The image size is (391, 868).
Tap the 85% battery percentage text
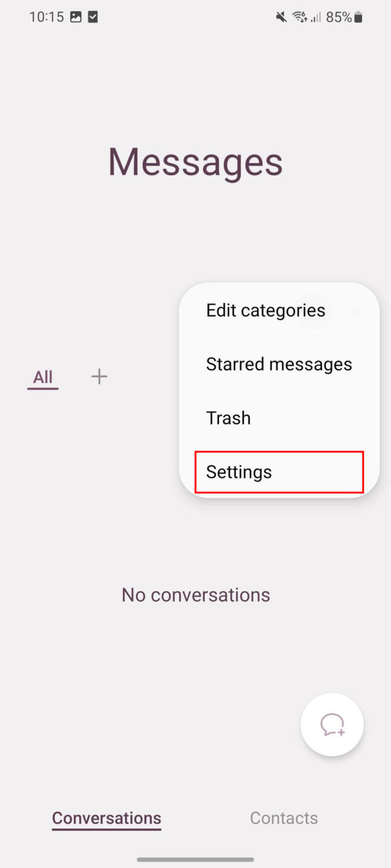pos(339,17)
